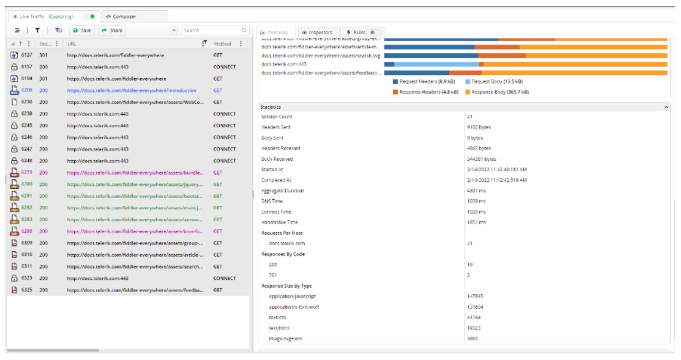
Task: Click the docs.telerik.com:443 chart bar
Action: tap(526, 64)
